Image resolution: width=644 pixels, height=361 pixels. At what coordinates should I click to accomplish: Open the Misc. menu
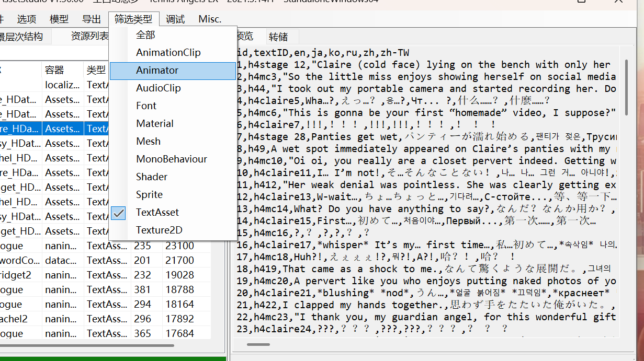click(x=210, y=19)
